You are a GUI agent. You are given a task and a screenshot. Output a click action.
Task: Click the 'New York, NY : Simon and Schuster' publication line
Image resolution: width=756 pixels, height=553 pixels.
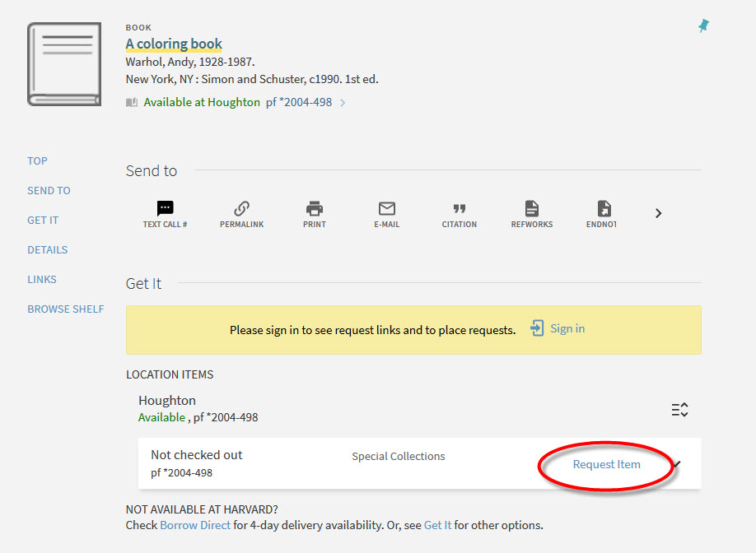[x=252, y=79]
